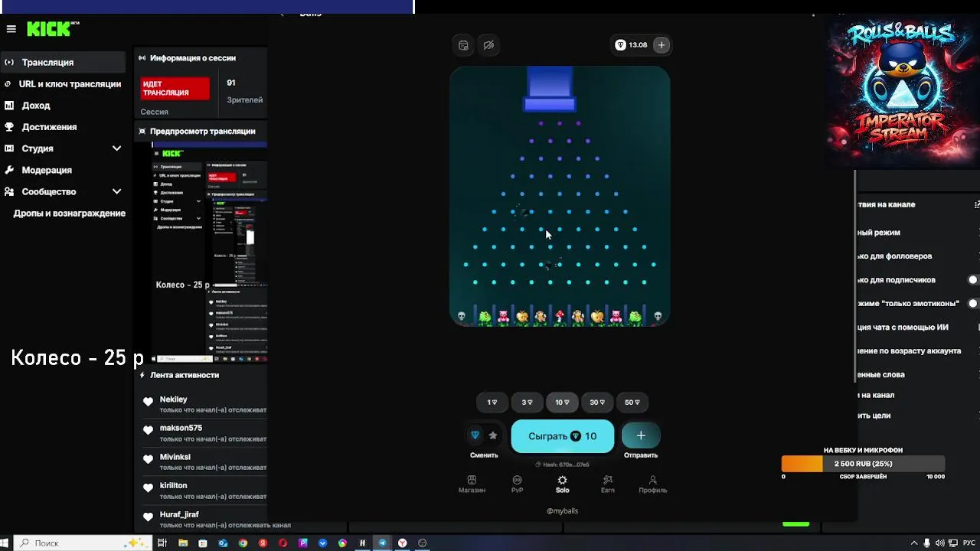Click the Студия monitor icon
The image size is (980, 551).
tap(9, 148)
